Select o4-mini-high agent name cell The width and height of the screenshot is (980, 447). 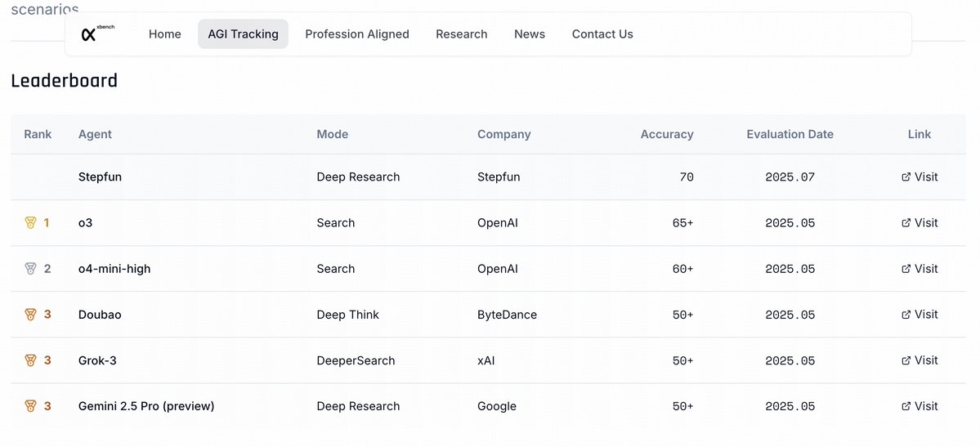click(114, 269)
